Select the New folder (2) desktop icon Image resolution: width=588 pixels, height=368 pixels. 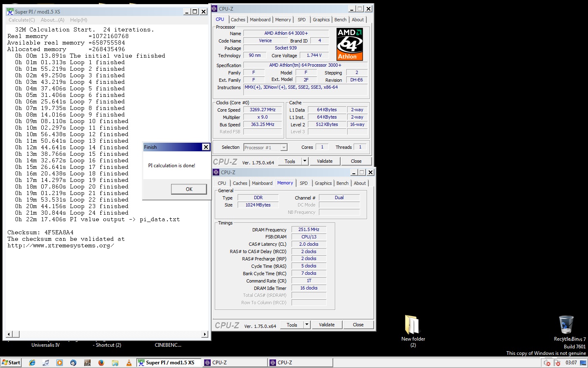(412, 330)
